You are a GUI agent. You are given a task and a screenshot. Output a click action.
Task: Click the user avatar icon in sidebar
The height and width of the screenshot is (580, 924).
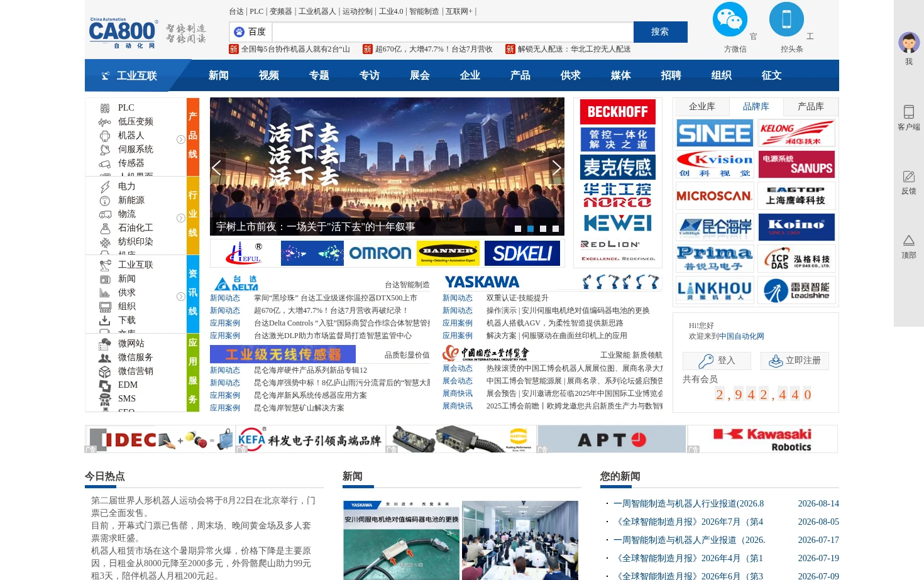[909, 43]
